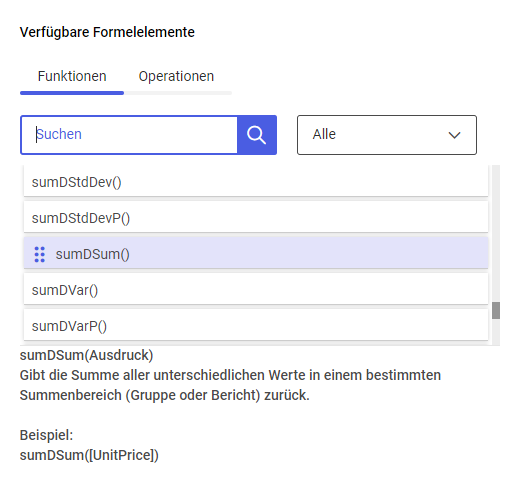The image size is (510, 498).
Task: Expand dropdown via chevron arrow
Action: (454, 135)
